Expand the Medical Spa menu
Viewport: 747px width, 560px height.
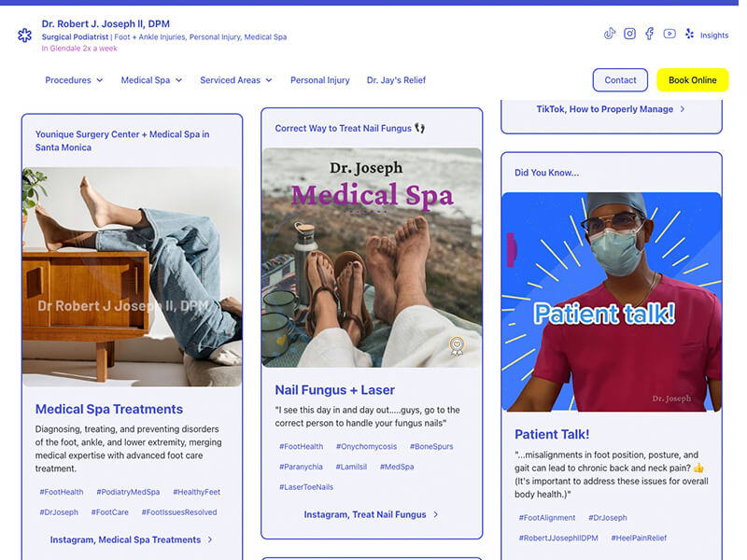click(x=151, y=80)
